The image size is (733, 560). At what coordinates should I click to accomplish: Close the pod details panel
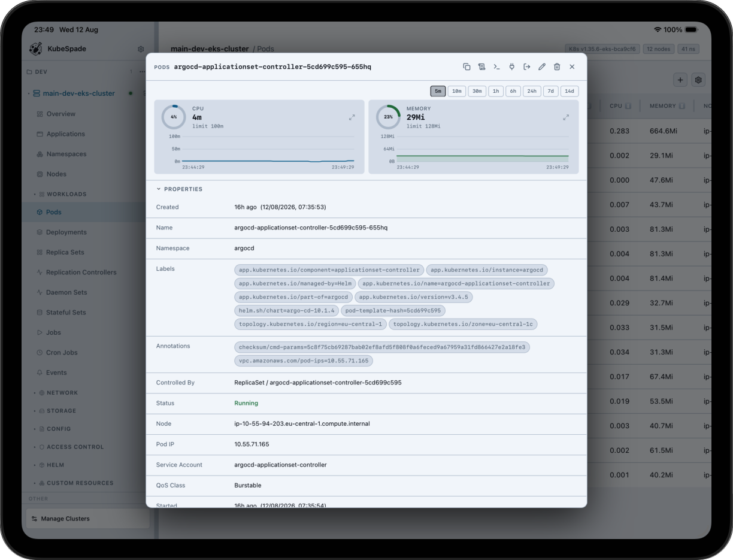click(x=572, y=66)
